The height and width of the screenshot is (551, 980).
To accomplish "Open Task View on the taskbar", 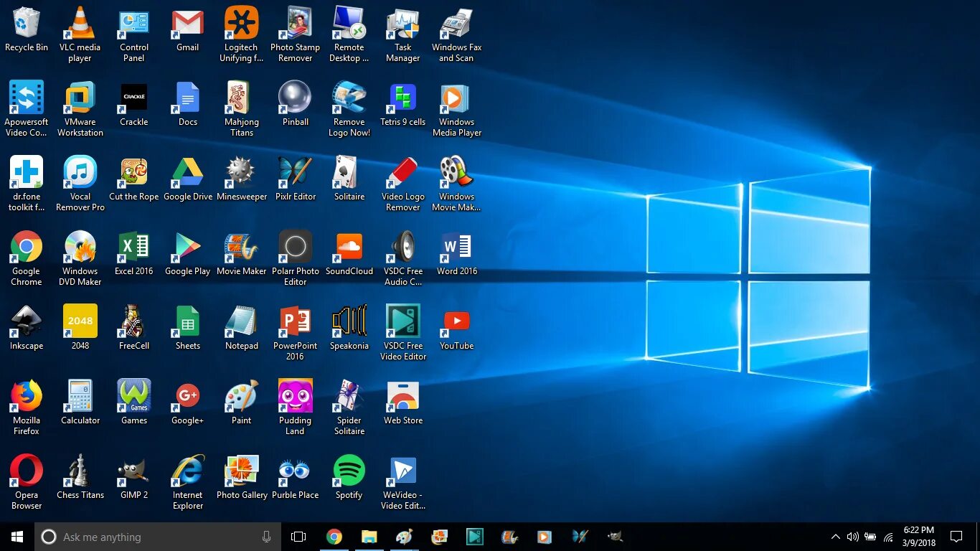I will pos(298,537).
